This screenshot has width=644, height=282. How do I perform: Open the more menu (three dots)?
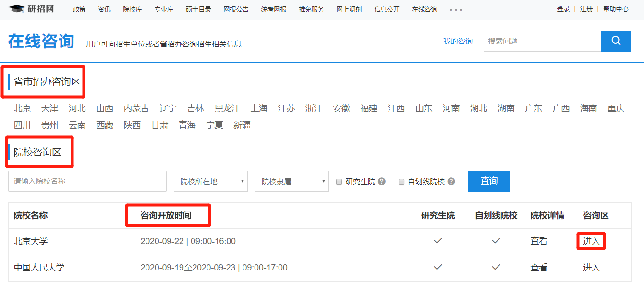pos(456,9)
